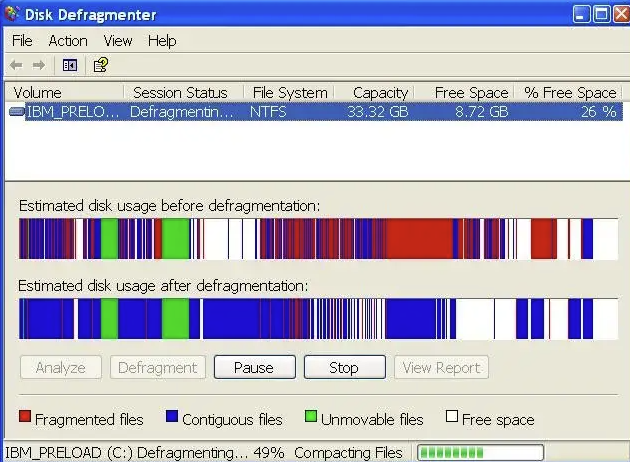Sort by File System column header

[289, 92]
